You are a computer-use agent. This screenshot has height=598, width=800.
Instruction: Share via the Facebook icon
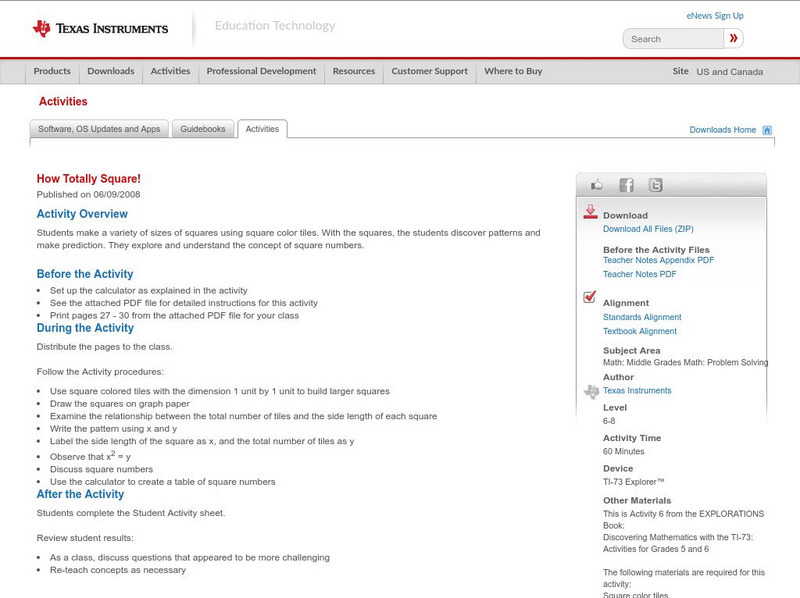tap(626, 185)
